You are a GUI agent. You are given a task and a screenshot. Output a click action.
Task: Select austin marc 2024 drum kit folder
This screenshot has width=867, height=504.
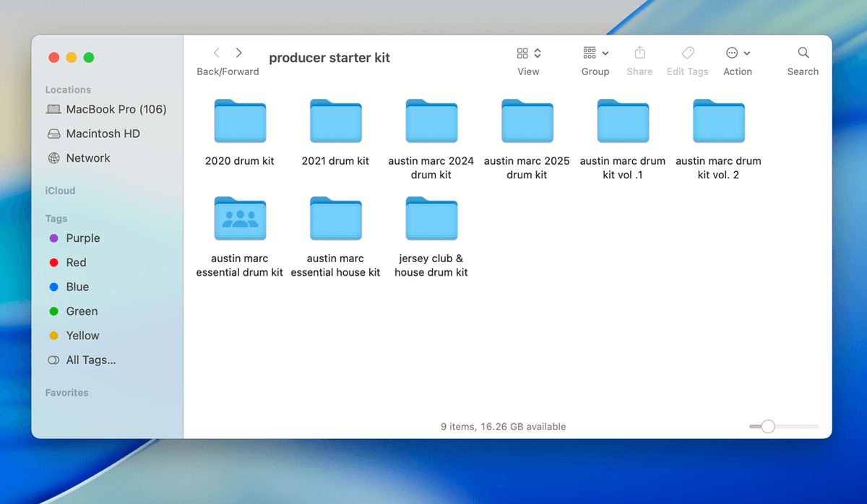(431, 121)
